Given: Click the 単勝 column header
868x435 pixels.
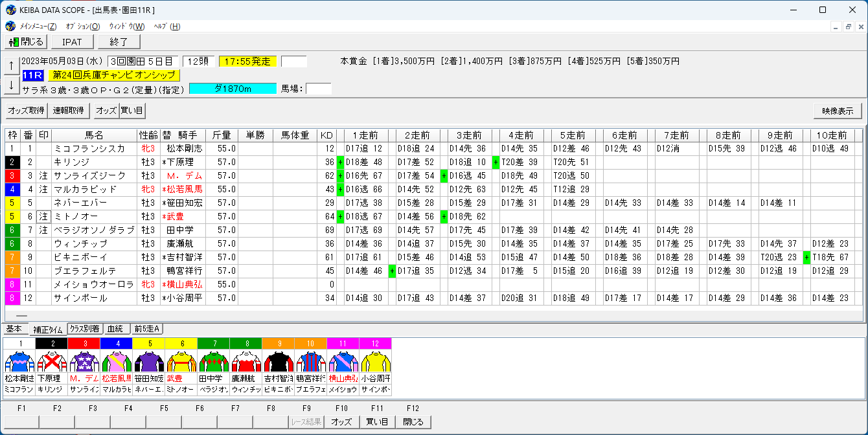Looking at the screenshot, I should pyautogui.click(x=255, y=135).
